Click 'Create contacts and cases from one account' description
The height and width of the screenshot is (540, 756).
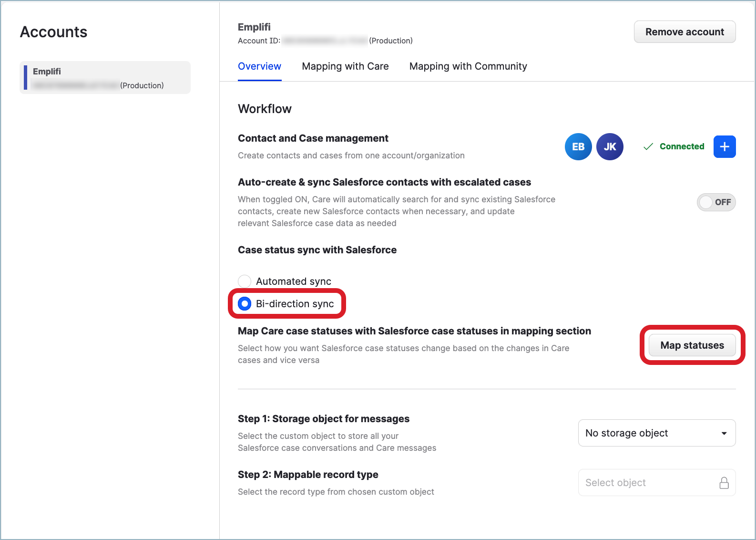(x=351, y=156)
